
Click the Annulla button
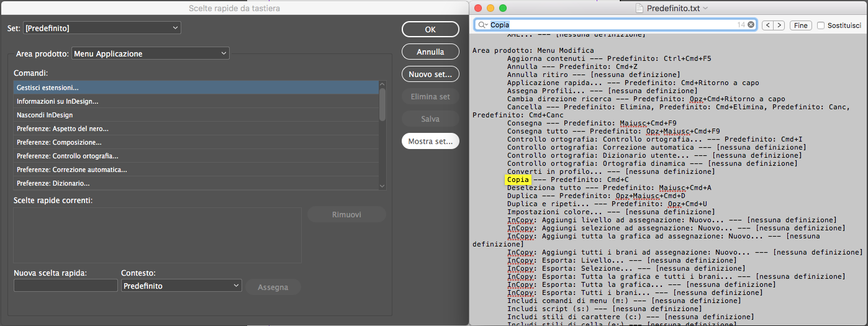[430, 52]
